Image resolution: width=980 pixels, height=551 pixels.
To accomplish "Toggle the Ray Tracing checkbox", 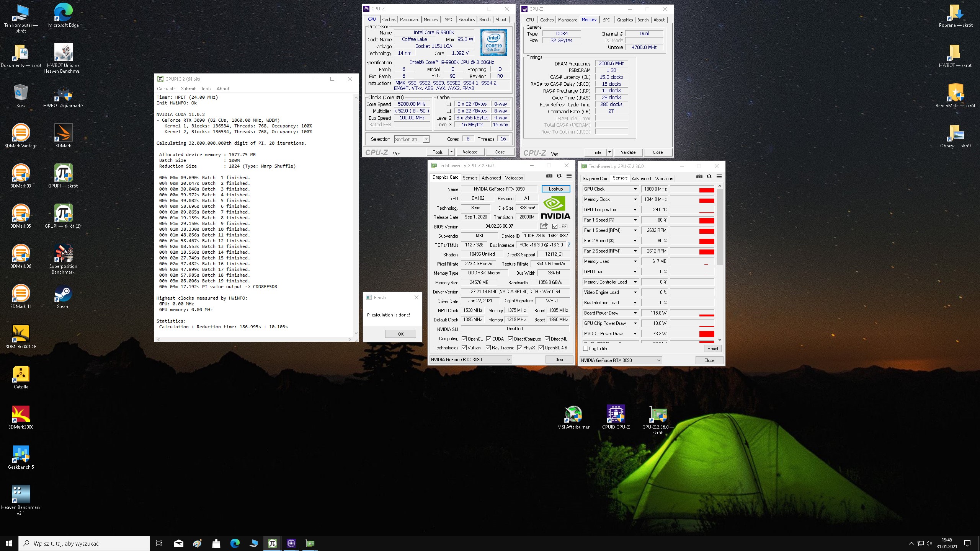I will coord(488,347).
